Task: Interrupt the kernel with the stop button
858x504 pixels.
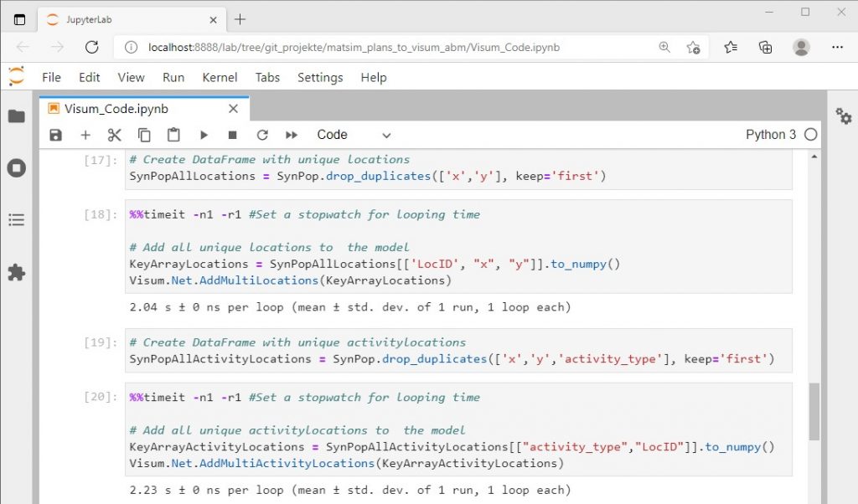Action: tap(233, 135)
